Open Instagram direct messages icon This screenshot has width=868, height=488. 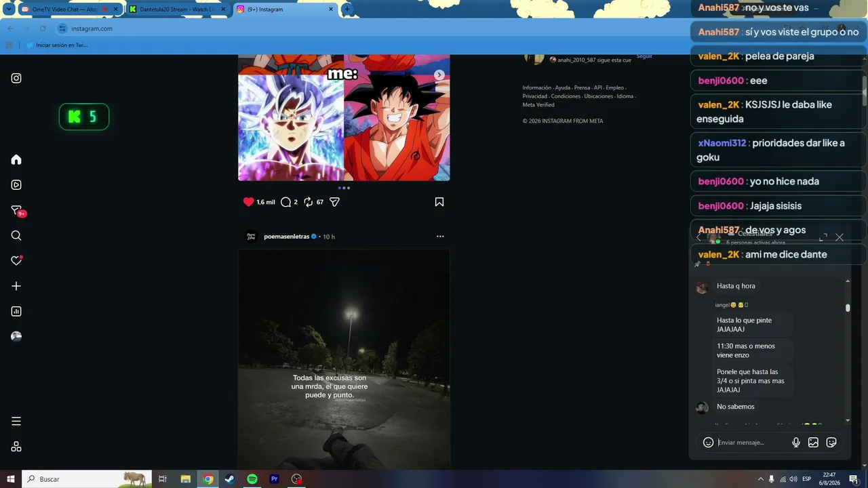(17, 211)
